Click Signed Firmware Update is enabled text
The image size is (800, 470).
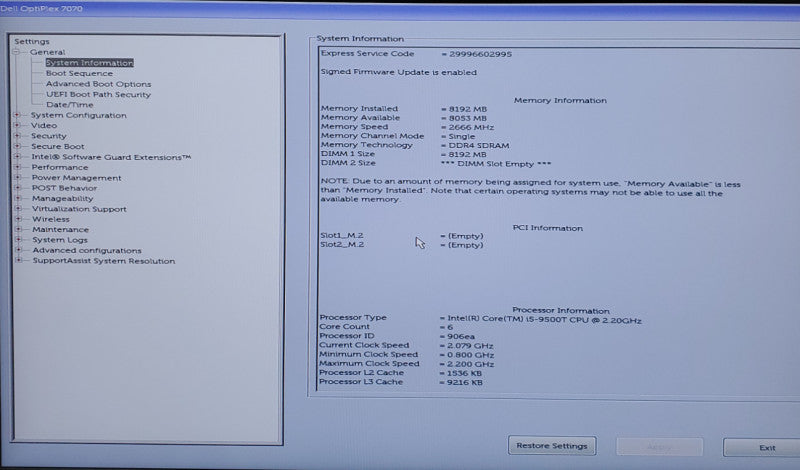pos(398,72)
